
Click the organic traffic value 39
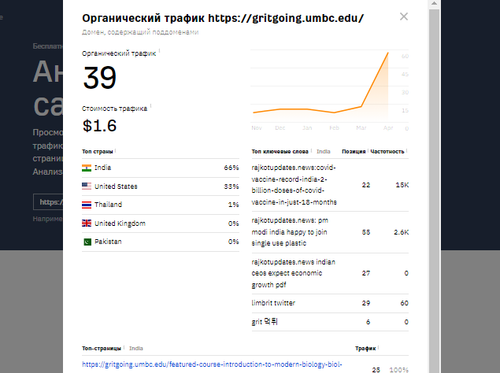tap(100, 78)
